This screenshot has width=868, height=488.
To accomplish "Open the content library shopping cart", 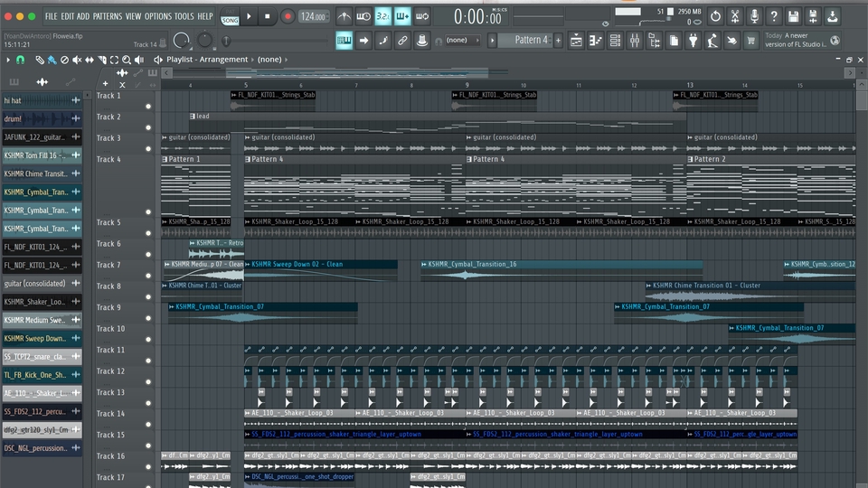I will 751,41.
